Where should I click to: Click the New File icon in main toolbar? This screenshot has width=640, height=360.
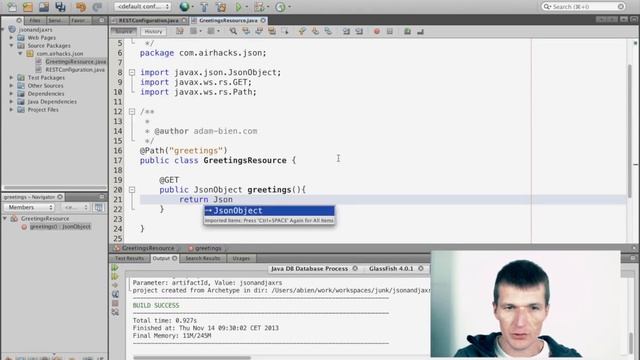(x=12, y=7)
